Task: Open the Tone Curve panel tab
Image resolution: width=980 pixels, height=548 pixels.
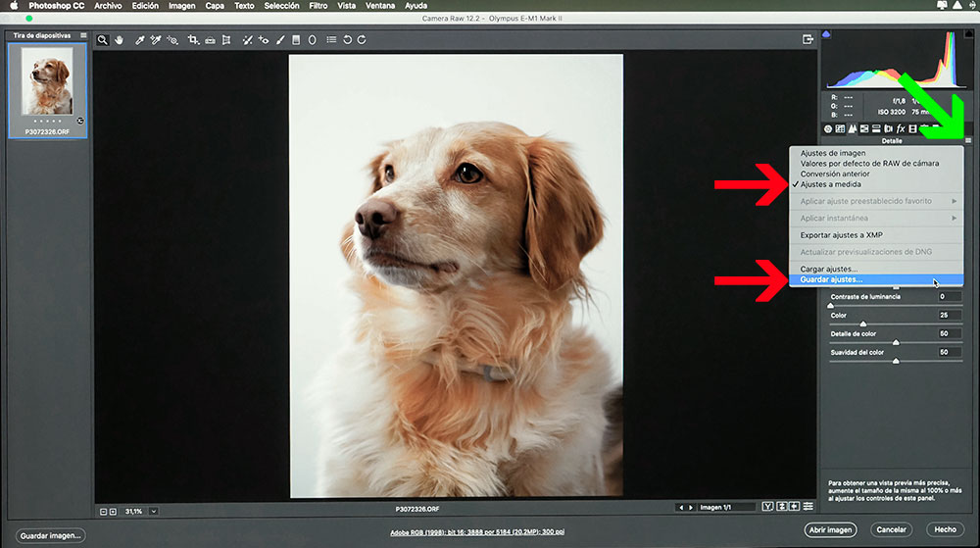Action: pos(840,128)
